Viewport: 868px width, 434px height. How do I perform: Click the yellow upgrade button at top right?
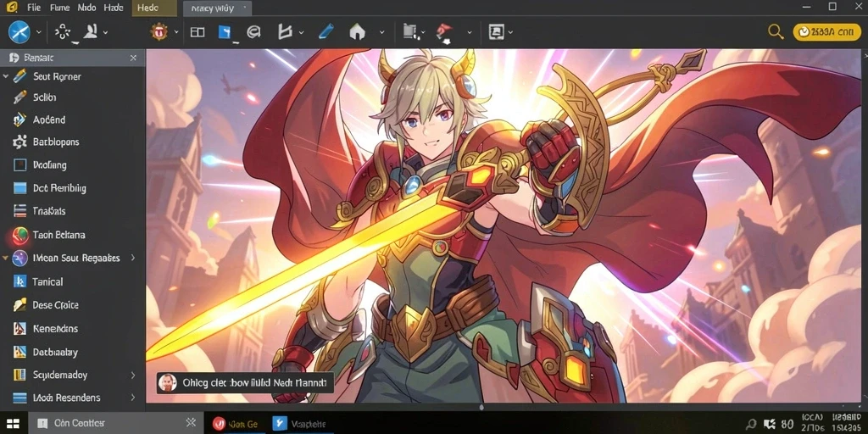(x=826, y=32)
